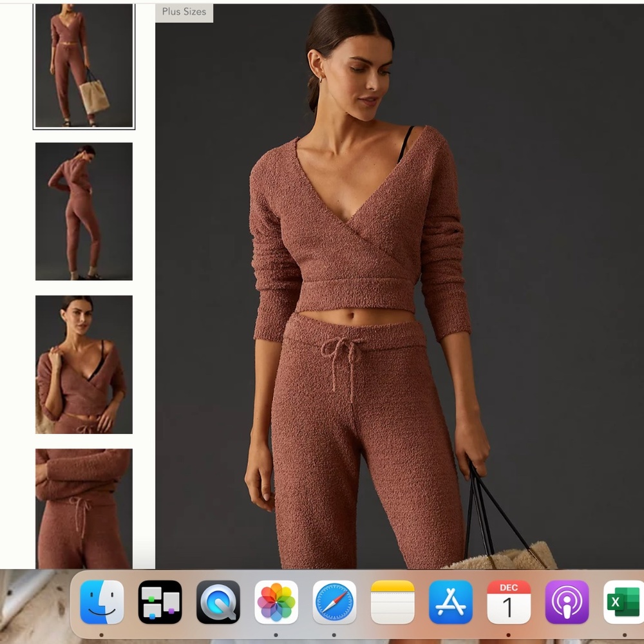The width and height of the screenshot is (644, 644).
Task: Switch to the Plus Sizes view
Action: click(184, 12)
